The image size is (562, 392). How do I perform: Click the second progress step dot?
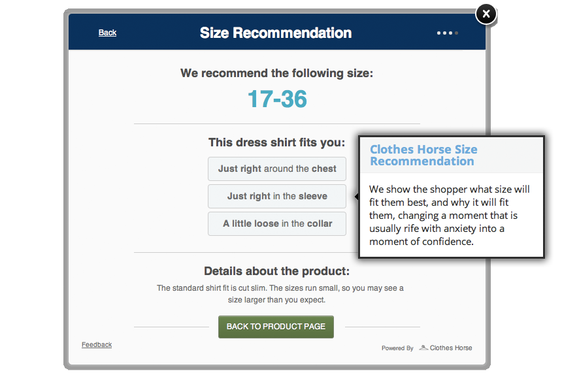(x=445, y=33)
